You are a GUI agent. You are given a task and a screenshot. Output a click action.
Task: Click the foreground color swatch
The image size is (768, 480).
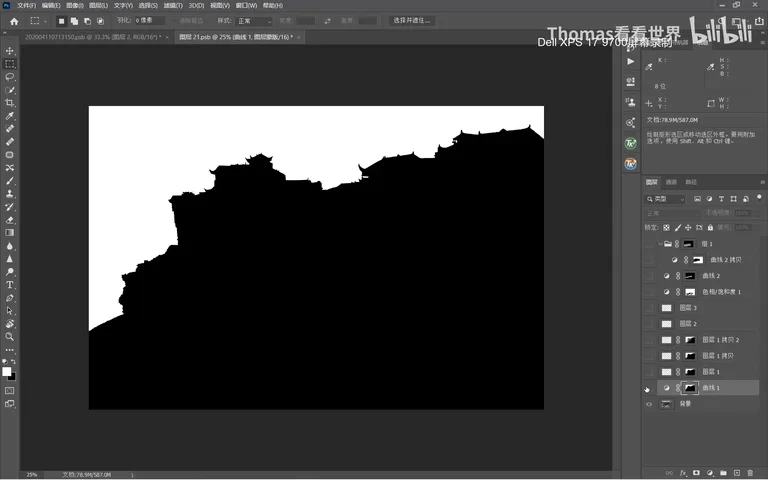tap(6, 372)
